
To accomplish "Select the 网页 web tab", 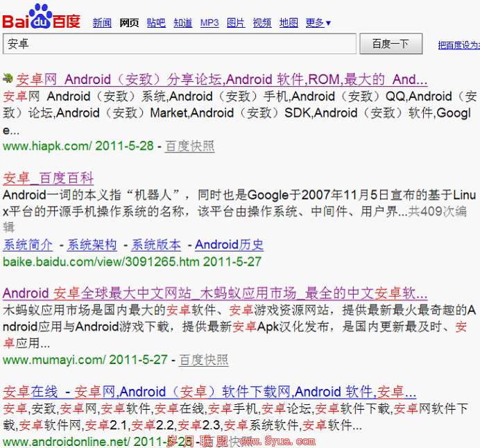I will 129,23.
